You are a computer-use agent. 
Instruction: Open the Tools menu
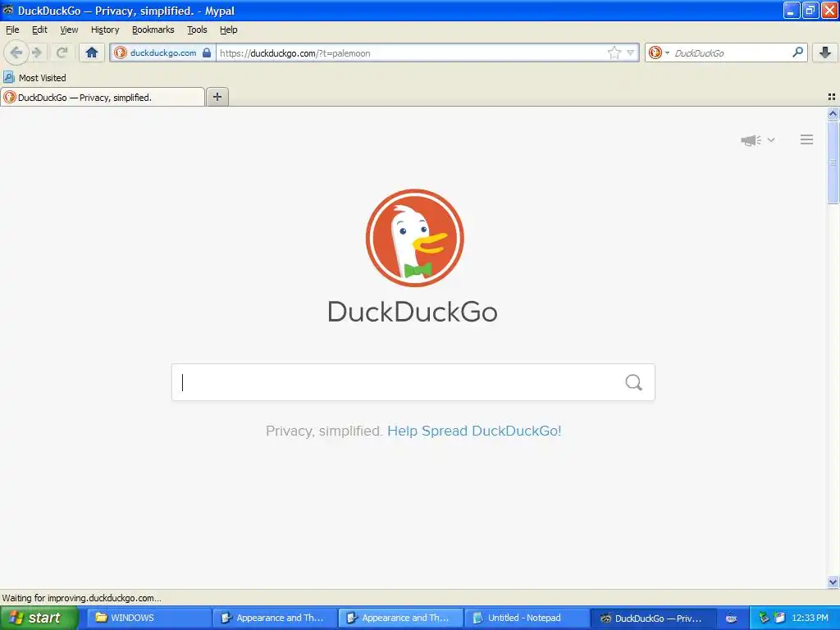tap(197, 30)
